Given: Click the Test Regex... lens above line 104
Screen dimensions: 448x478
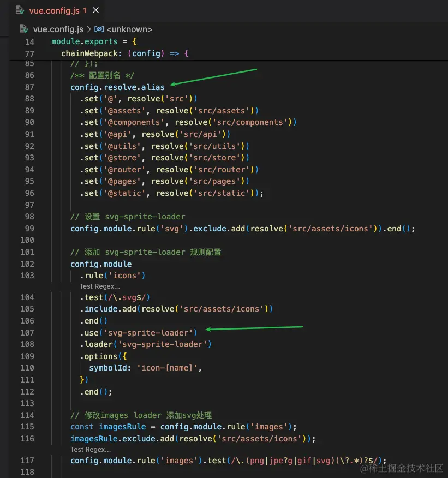Looking at the screenshot, I should point(100,286).
